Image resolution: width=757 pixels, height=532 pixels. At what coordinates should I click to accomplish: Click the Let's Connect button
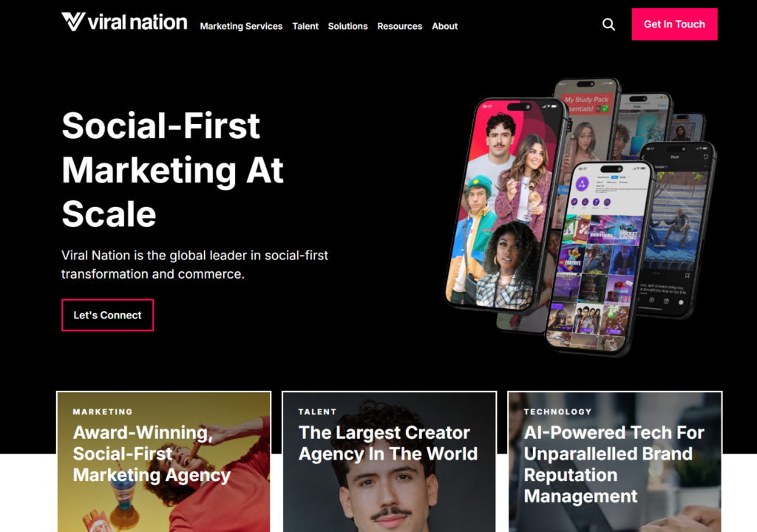108,316
